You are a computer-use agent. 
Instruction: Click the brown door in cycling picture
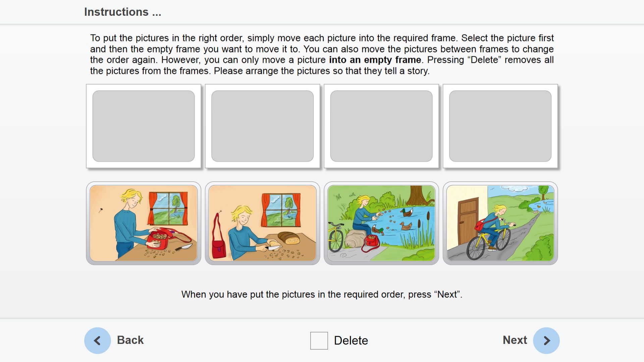coord(468,221)
